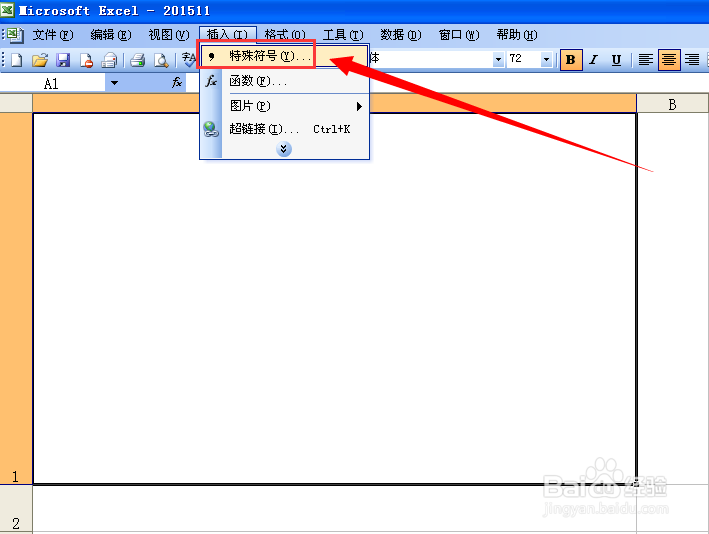Open the font size 72 dropdown arrow
The height and width of the screenshot is (534, 709).
[546, 59]
